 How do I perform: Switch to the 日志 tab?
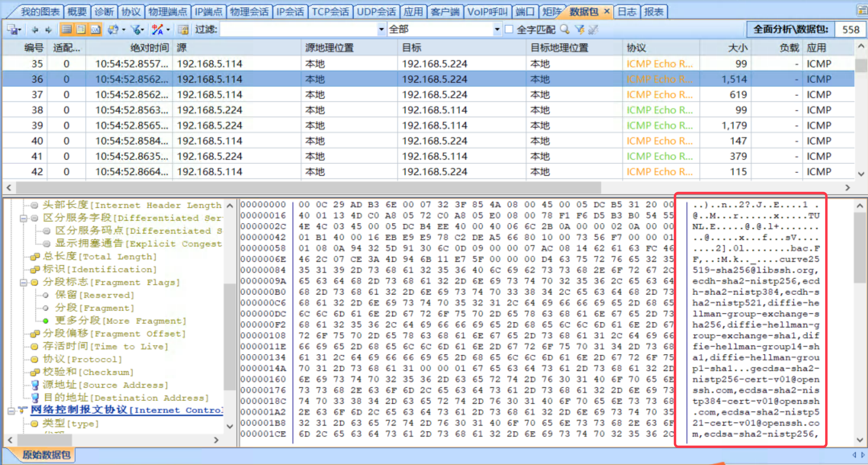[x=626, y=12]
